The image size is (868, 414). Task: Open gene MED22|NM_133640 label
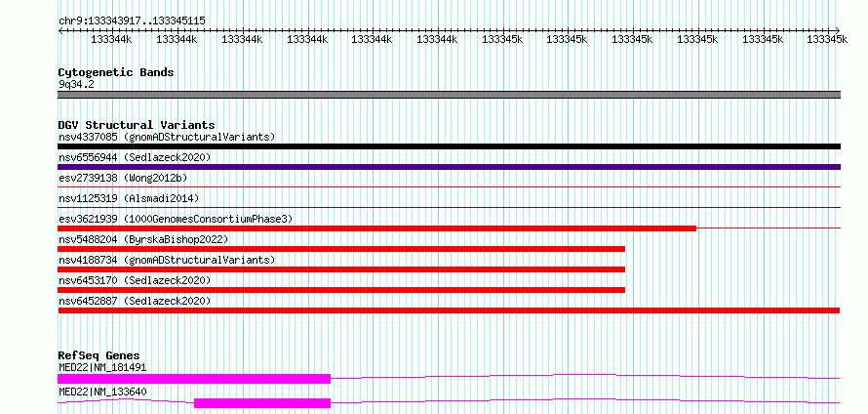coord(102,393)
